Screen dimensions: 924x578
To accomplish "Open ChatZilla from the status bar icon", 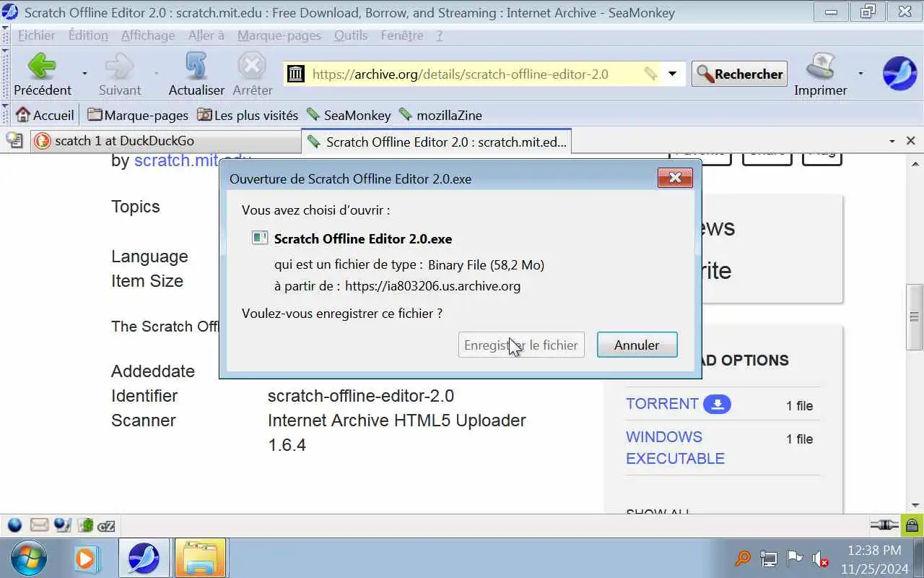I will coord(107,525).
